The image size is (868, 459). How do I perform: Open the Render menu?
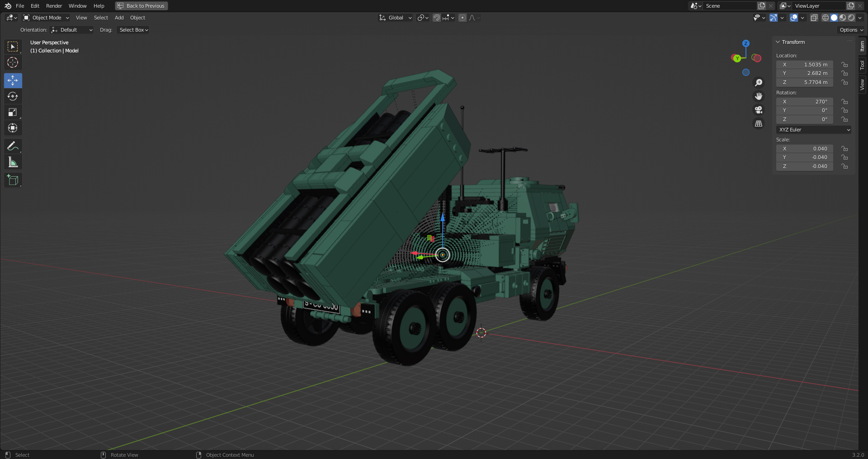click(x=54, y=6)
